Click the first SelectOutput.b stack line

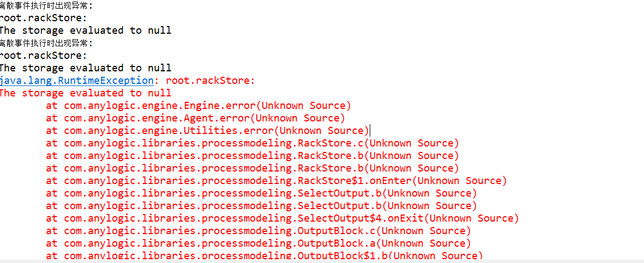point(261,193)
